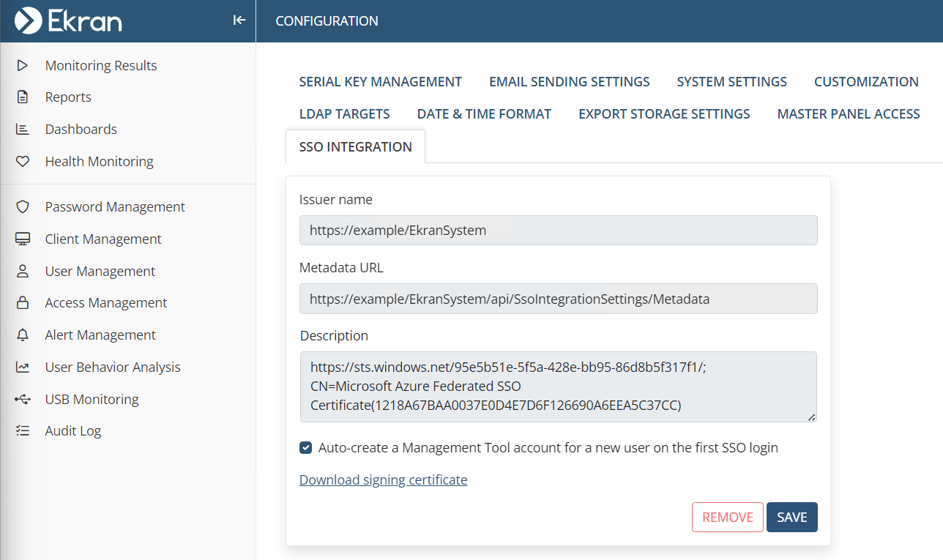Open the Email Sending Settings tab
Viewport: 943px width, 560px height.
[569, 82]
